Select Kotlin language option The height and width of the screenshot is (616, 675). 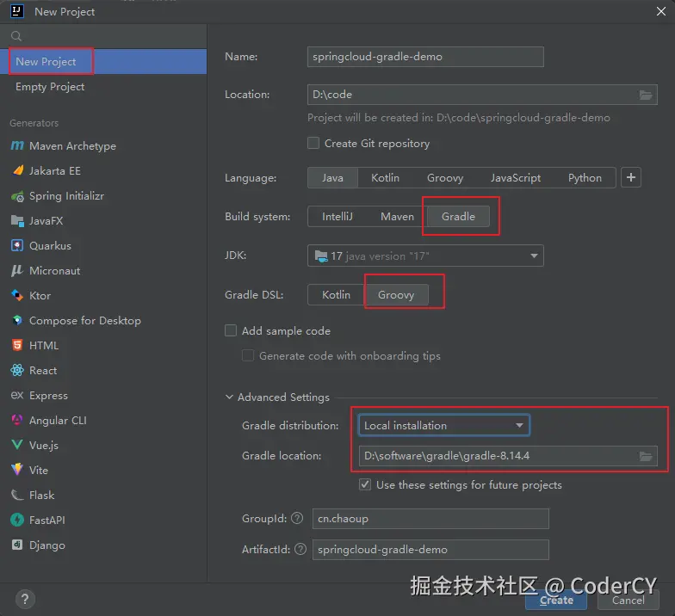click(x=386, y=177)
